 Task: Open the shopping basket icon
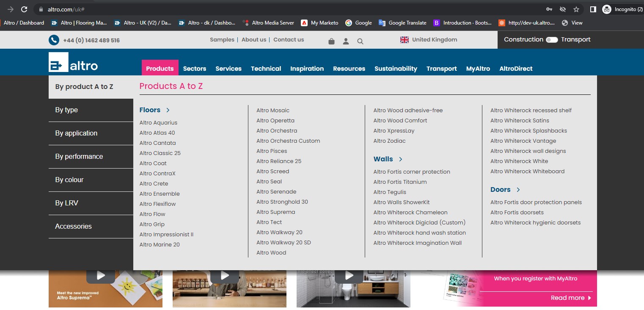click(x=331, y=40)
